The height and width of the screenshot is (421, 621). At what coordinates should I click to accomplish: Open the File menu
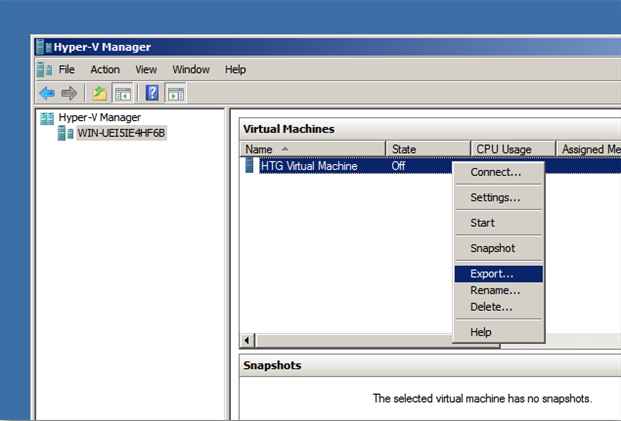point(67,70)
